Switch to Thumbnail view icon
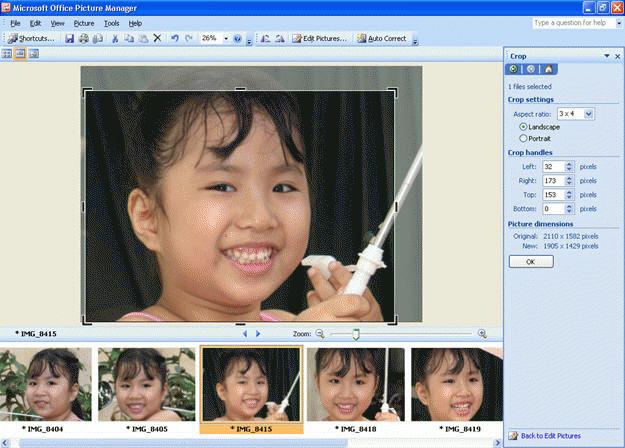The height and width of the screenshot is (448, 625). point(7,54)
